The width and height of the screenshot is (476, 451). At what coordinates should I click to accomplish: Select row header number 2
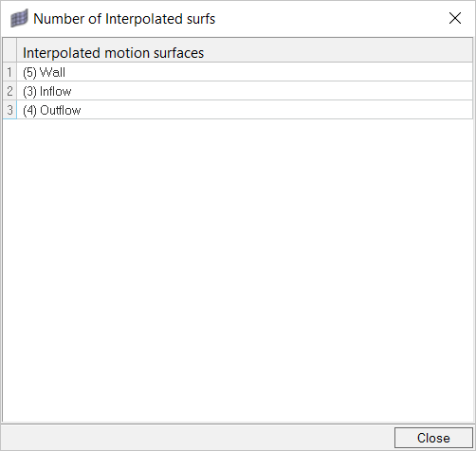coord(9,91)
